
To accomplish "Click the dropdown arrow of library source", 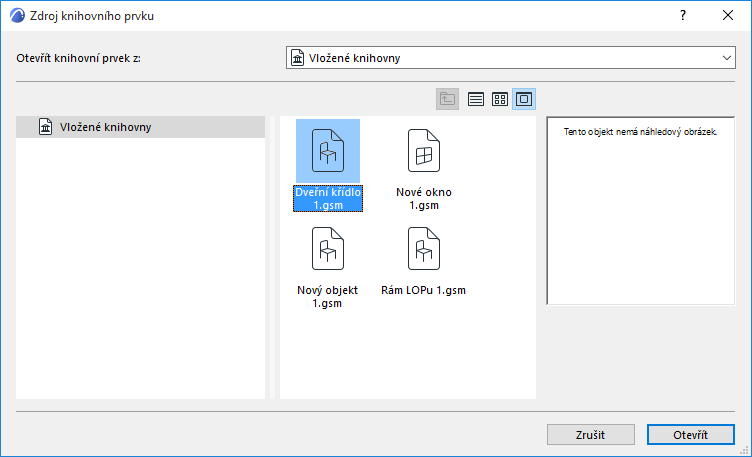I will pyautogui.click(x=727, y=58).
